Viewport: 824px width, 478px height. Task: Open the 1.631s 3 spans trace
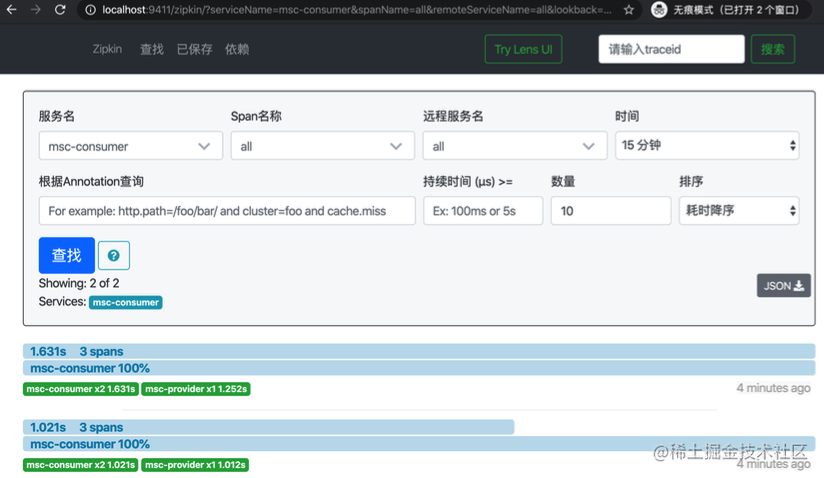coord(419,351)
